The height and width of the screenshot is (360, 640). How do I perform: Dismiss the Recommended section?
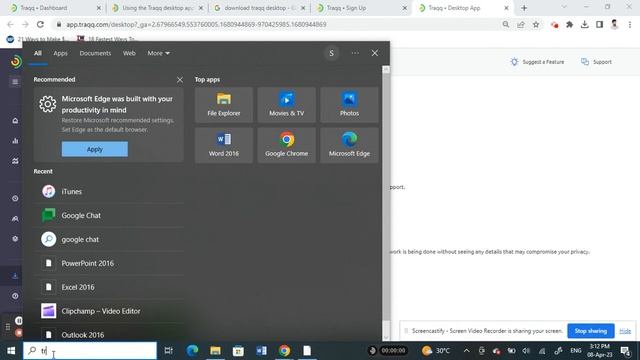click(x=180, y=80)
